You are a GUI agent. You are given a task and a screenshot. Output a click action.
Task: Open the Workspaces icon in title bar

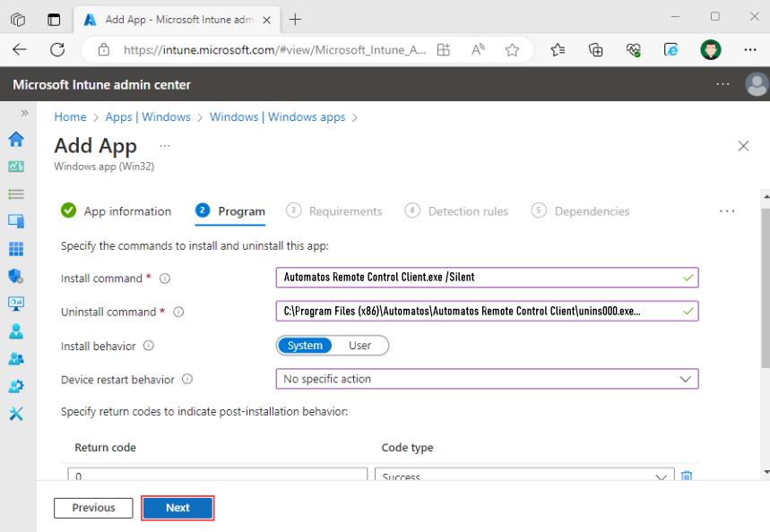(x=18, y=20)
